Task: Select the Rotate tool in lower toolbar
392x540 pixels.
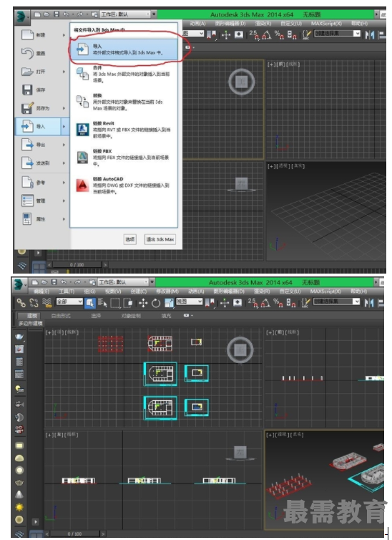Action: coord(156,303)
